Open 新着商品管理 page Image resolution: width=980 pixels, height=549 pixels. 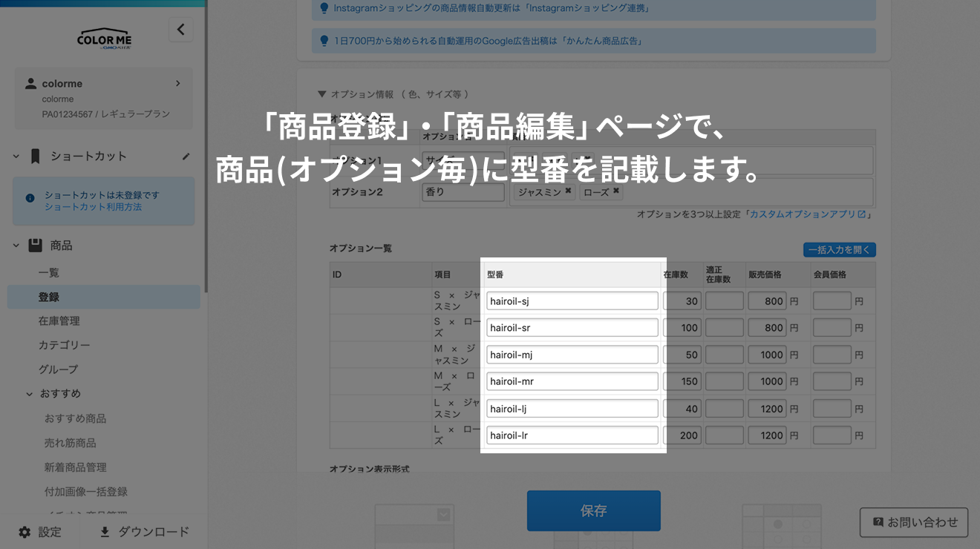pos(75,467)
